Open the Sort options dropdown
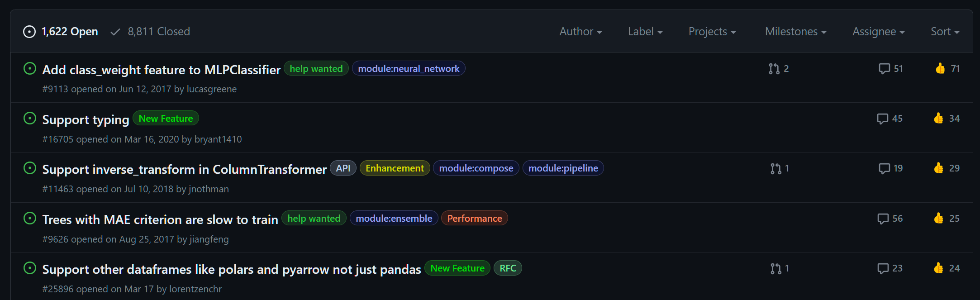Viewport: 980px width, 300px height. point(945,31)
